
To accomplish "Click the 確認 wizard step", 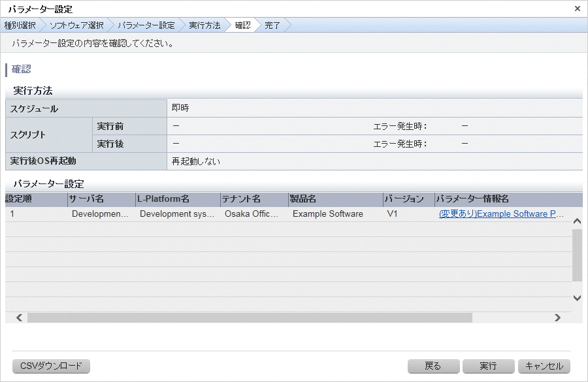I will point(242,25).
